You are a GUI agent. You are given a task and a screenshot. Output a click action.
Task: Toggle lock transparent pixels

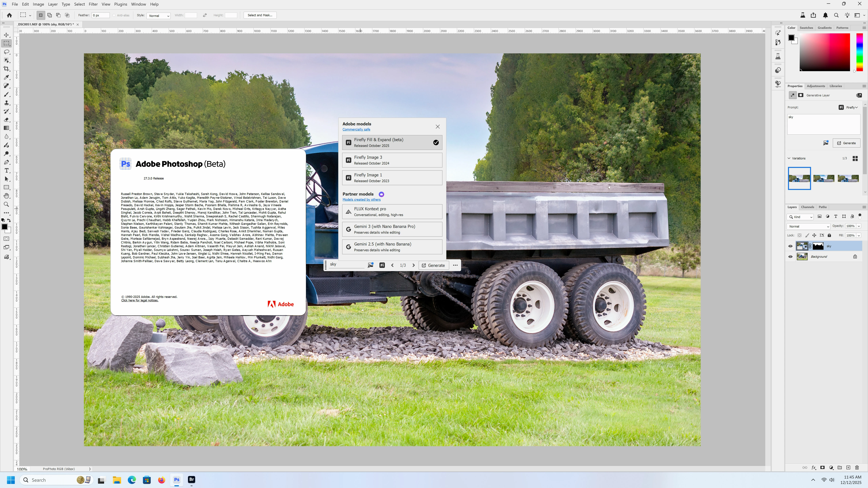point(799,235)
